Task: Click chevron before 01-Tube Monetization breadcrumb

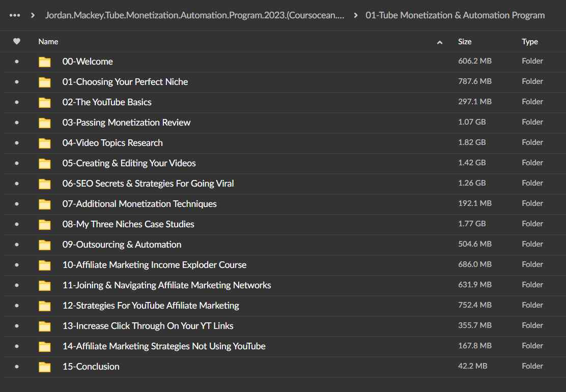Action: 356,15
